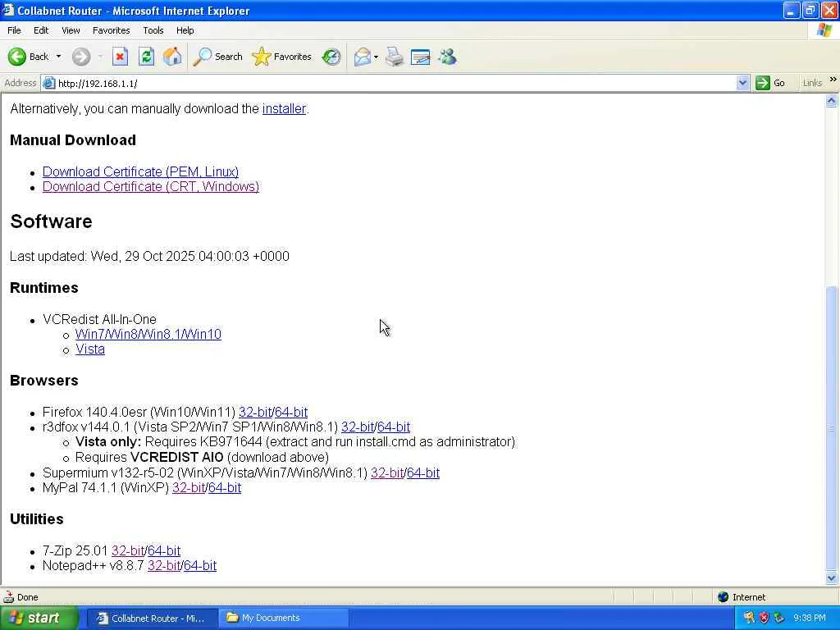The height and width of the screenshot is (630, 840).
Task: Click the Mail envelope icon
Action: 363,57
